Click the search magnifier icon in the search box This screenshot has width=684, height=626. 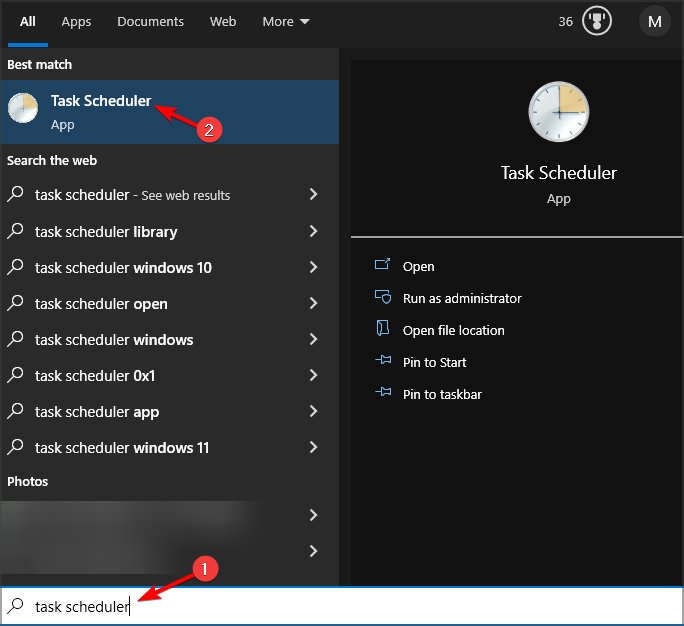pyautogui.click(x=16, y=606)
